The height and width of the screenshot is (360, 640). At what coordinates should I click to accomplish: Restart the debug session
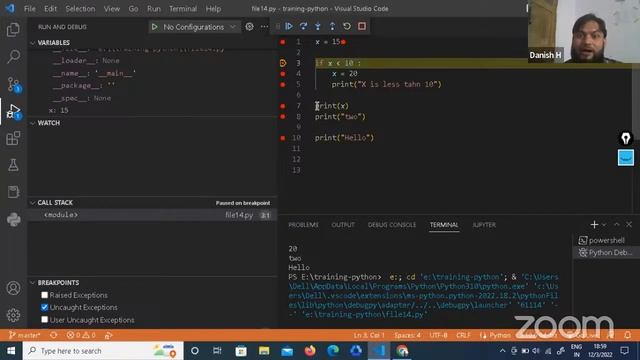click(x=347, y=26)
